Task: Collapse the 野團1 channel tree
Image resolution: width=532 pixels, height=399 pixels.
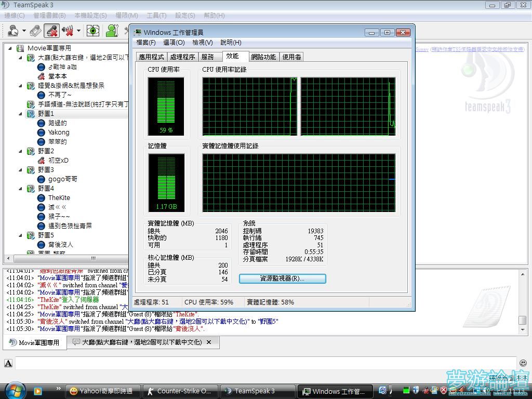Action: pyautogui.click(x=21, y=114)
